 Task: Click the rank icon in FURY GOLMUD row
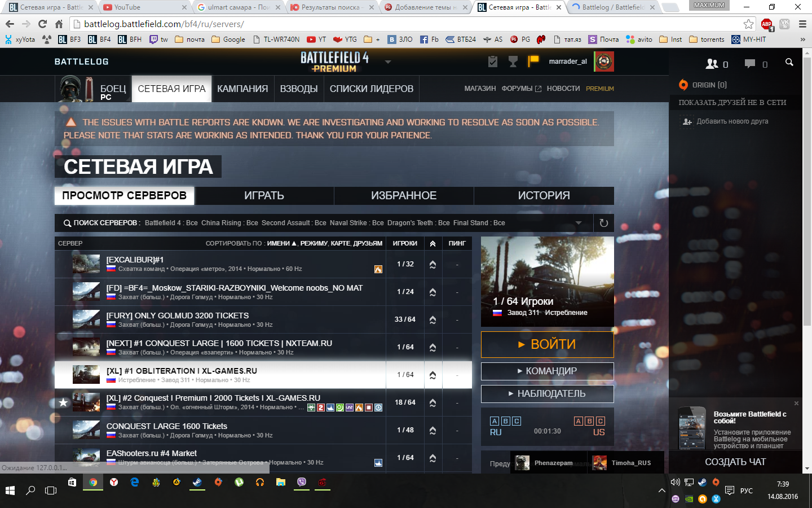tap(433, 319)
